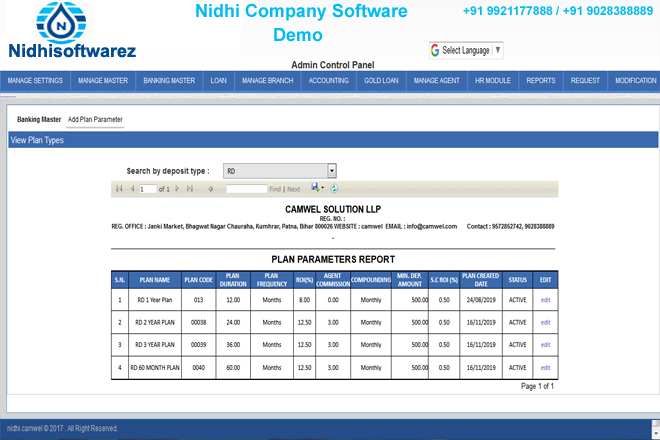The image size is (660, 440).
Task: Click the PLAN CODE column header
Action: (x=199, y=280)
